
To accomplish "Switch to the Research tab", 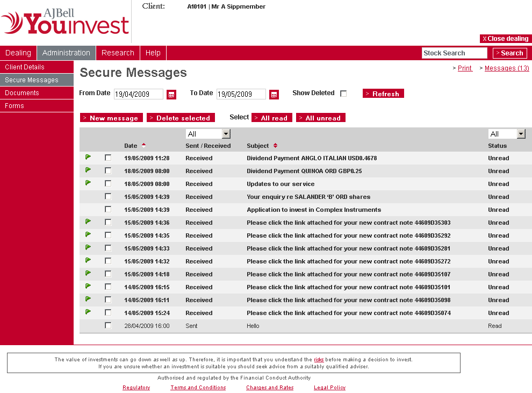I will click(118, 53).
